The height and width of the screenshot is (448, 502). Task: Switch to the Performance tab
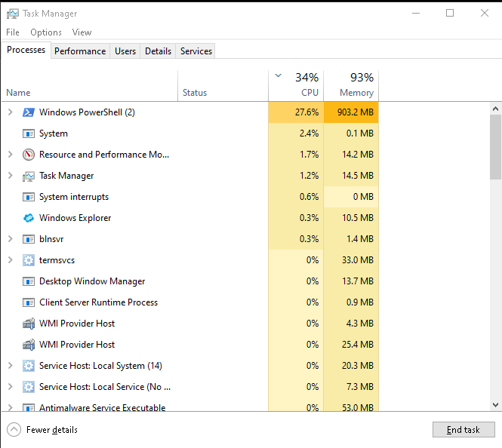pos(80,51)
